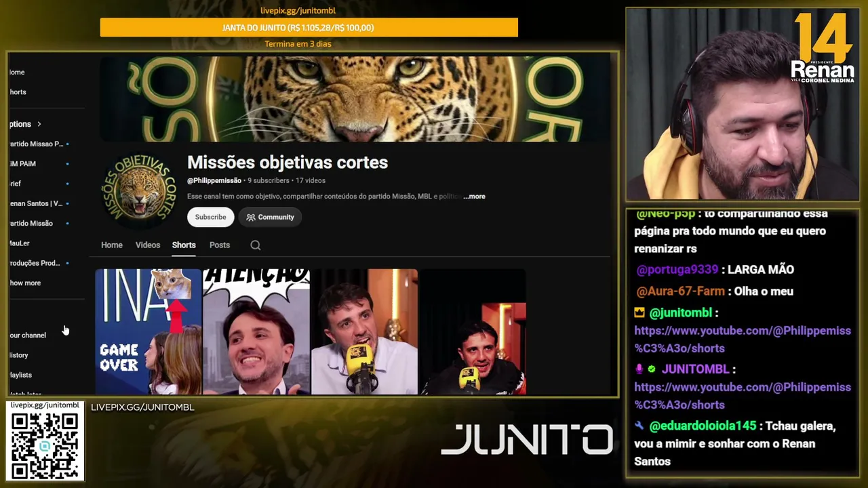Open the shorts link posted by @junitombl
The image size is (868, 488).
[x=743, y=340]
